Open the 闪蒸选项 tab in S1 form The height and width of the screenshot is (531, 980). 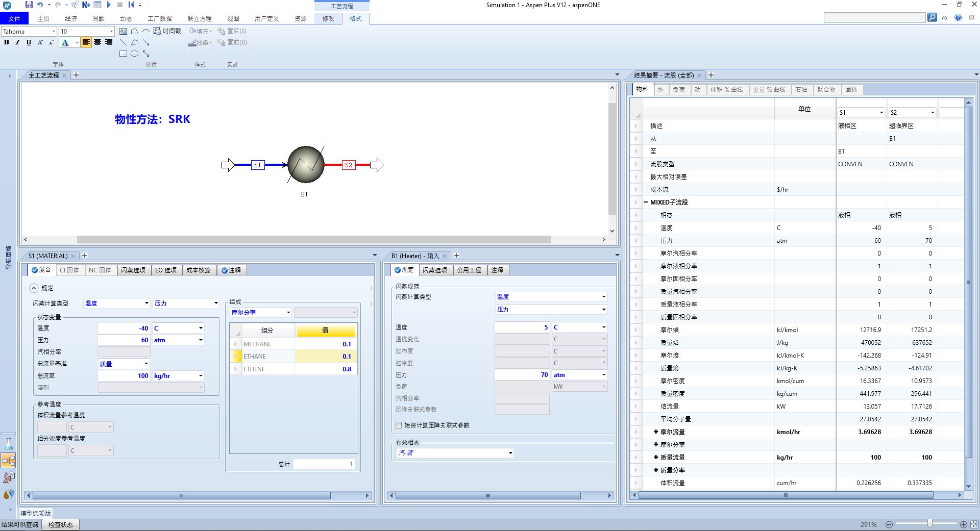133,270
